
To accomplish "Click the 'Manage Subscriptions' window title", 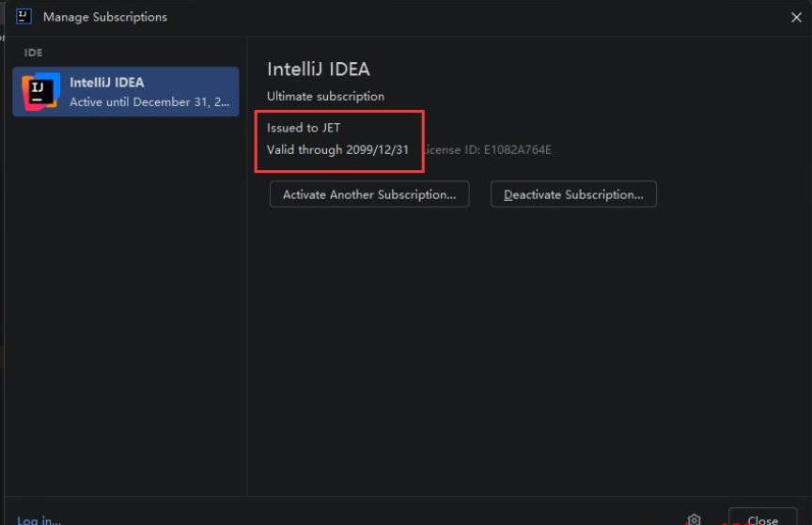I will coord(105,17).
